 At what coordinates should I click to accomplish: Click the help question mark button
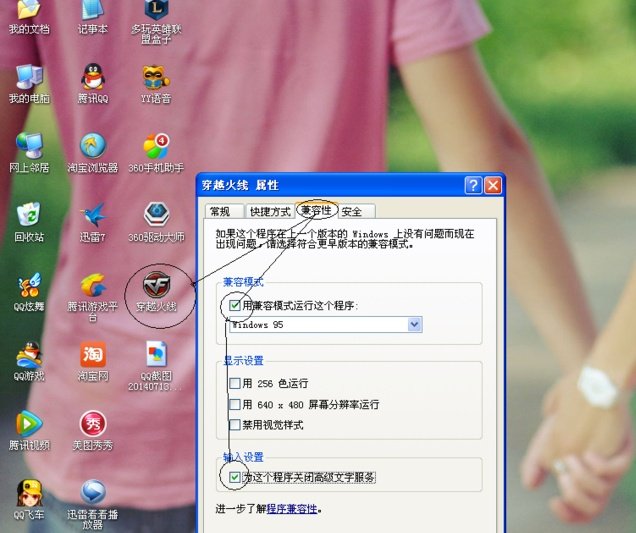click(473, 185)
